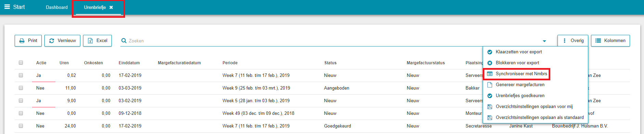Tick the checkbox for Week 49 row
Image resolution: width=644 pixels, height=134 pixels.
[x=21, y=113]
